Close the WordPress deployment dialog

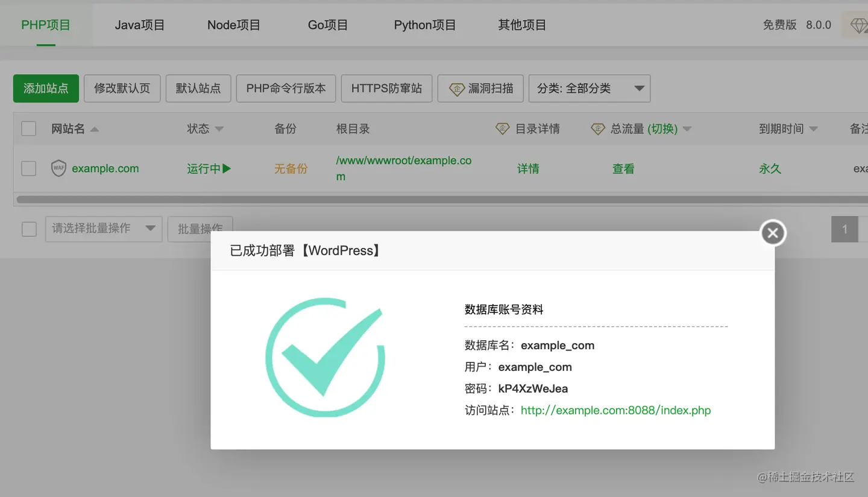coord(773,233)
